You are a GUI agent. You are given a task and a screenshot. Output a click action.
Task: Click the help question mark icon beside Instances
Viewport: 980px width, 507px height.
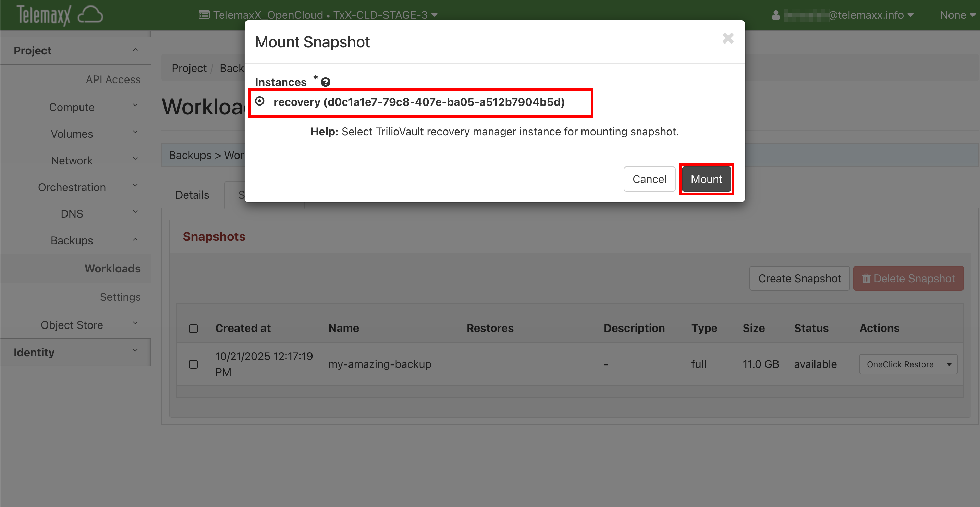(325, 82)
